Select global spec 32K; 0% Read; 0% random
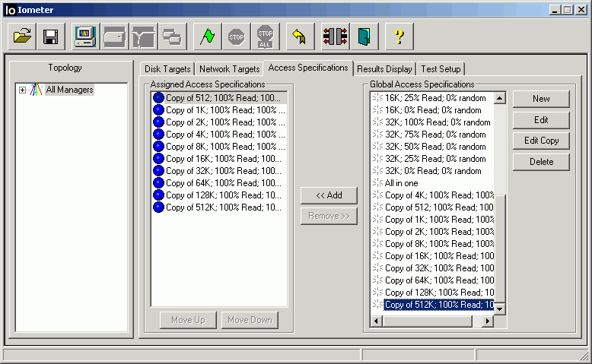592x364 pixels. click(433, 171)
